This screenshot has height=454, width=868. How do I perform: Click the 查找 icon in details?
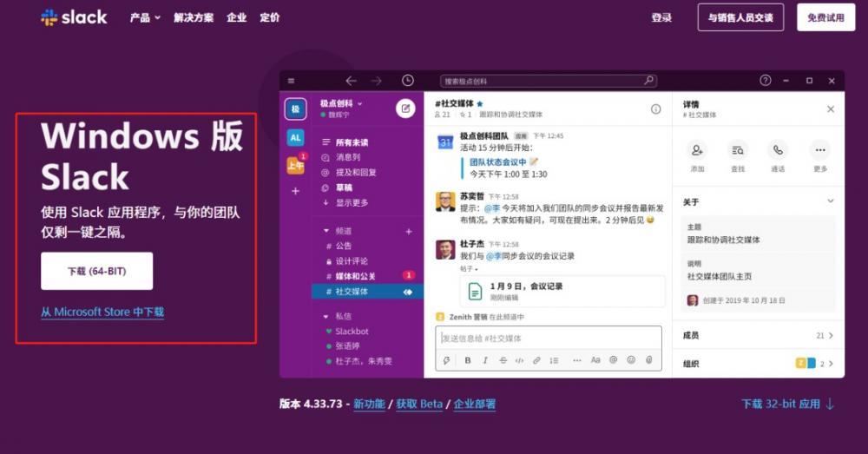(x=738, y=150)
